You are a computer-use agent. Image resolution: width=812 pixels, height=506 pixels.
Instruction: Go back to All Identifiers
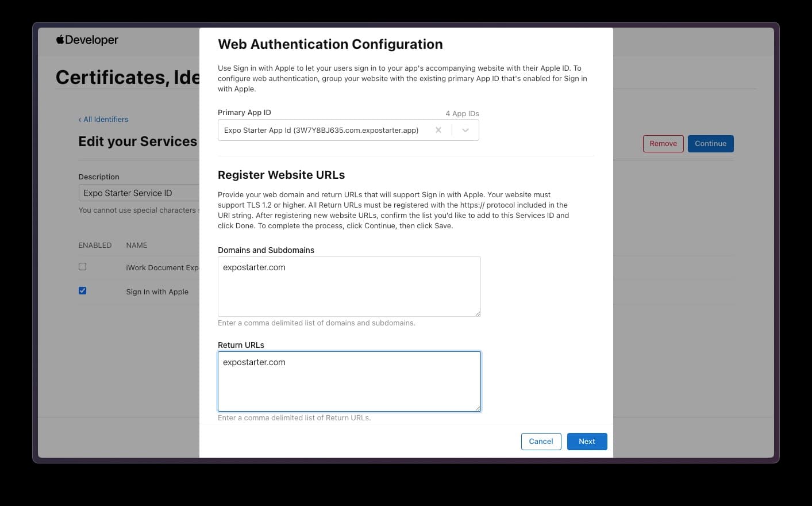pos(103,120)
